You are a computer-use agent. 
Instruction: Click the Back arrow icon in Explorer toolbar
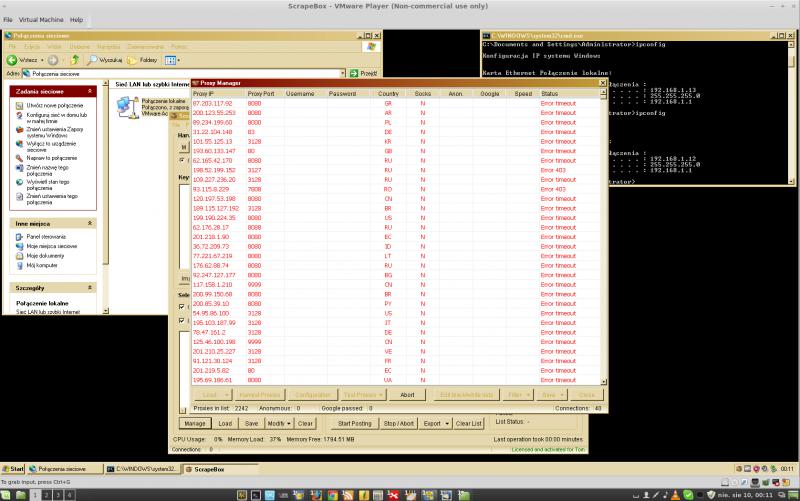(x=12, y=60)
